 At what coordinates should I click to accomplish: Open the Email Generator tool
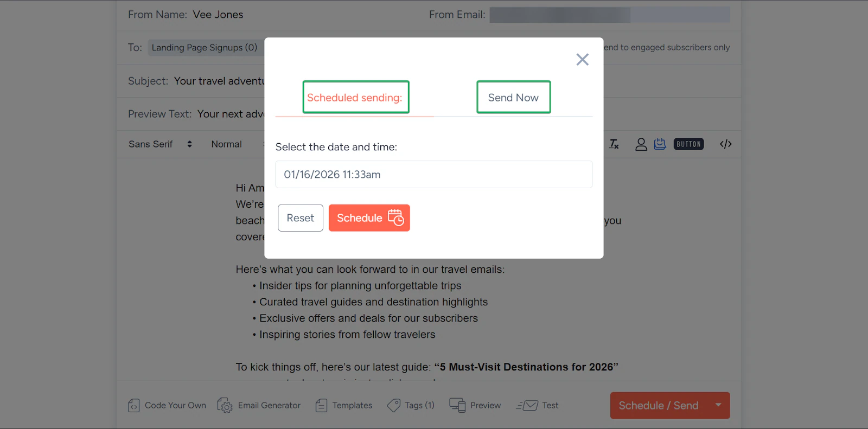click(259, 406)
